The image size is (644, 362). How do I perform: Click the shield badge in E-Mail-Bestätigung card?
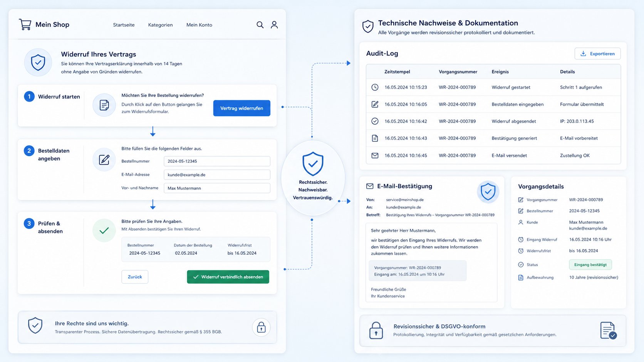488,192
